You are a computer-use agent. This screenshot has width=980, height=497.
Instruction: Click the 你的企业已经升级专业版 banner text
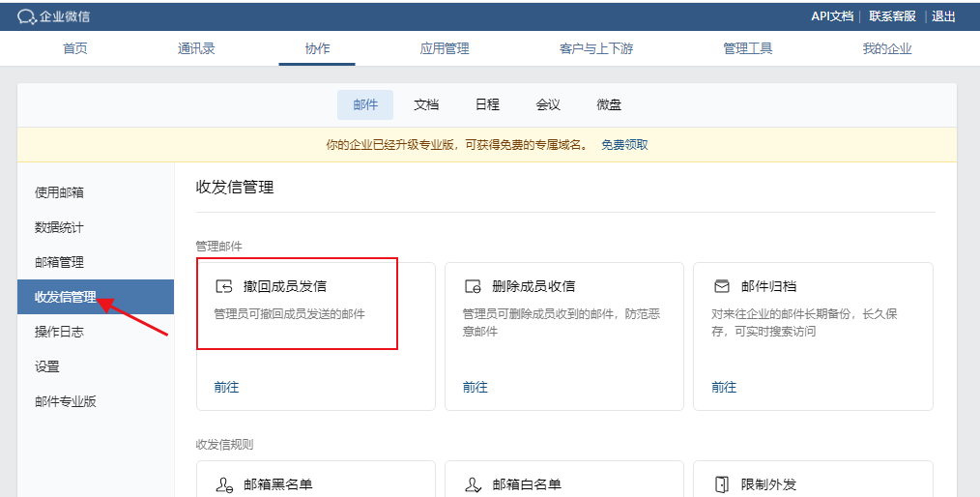pos(457,145)
